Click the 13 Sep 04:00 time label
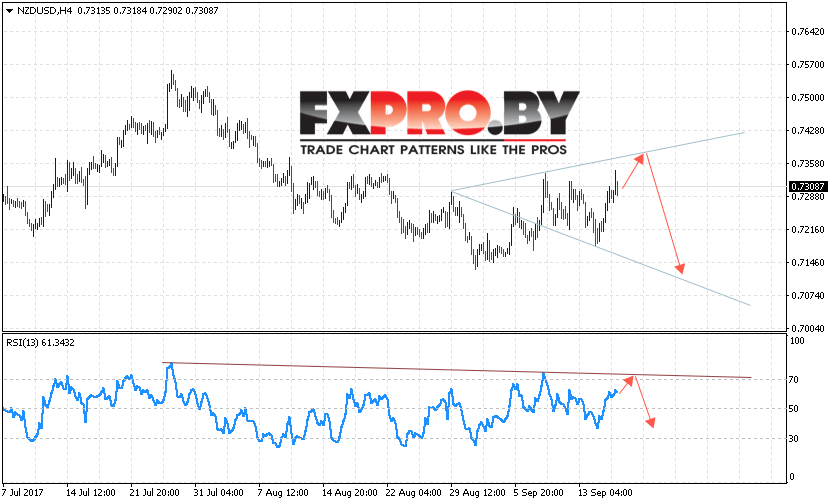Screen dimensions: 829x504 pos(605,493)
